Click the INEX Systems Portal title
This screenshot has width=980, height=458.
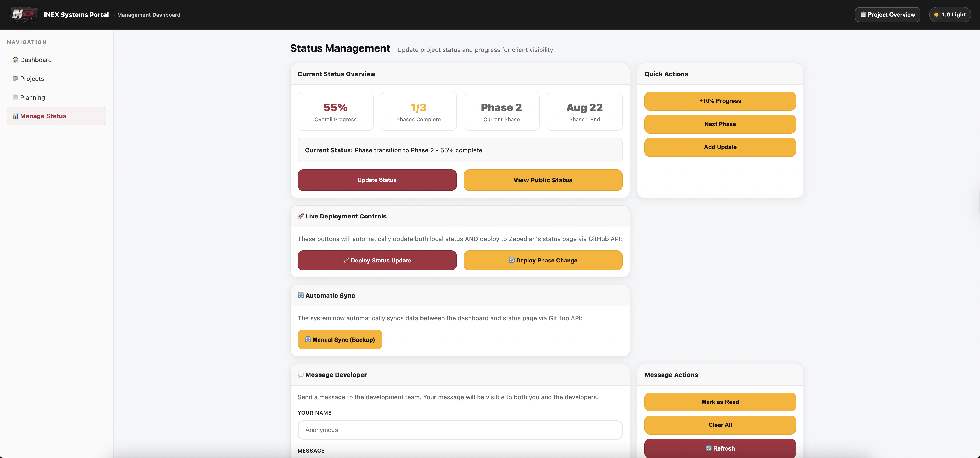[76, 14]
